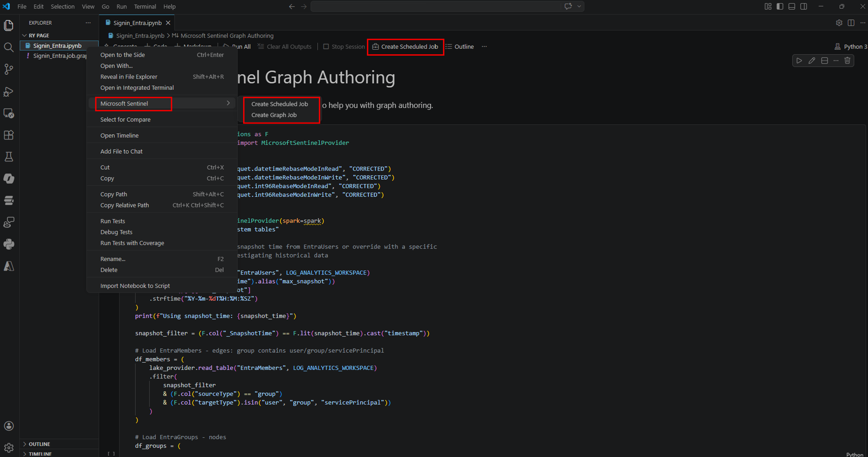The height and width of the screenshot is (457, 868).
Task: Expand the TIMELINE section
Action: (x=40, y=454)
